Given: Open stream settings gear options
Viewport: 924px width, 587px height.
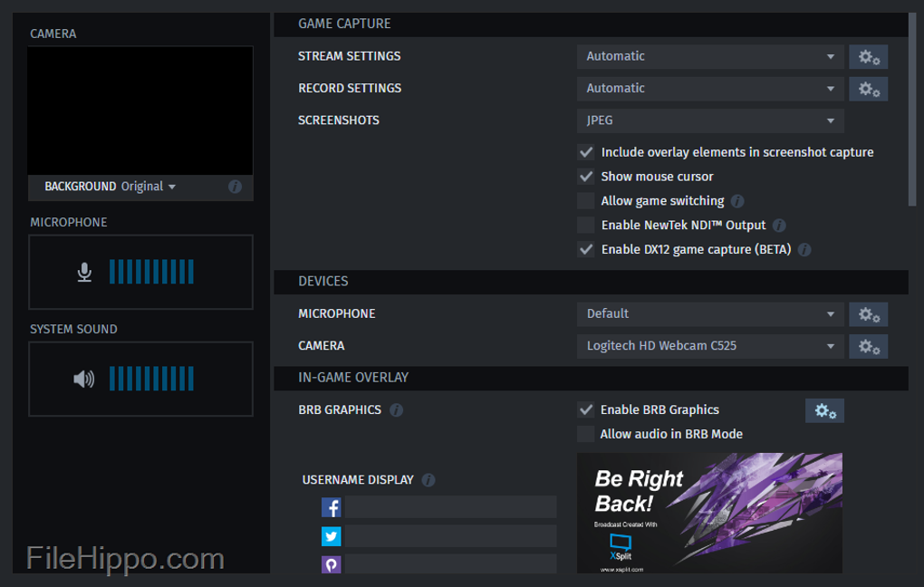Looking at the screenshot, I should [x=868, y=57].
